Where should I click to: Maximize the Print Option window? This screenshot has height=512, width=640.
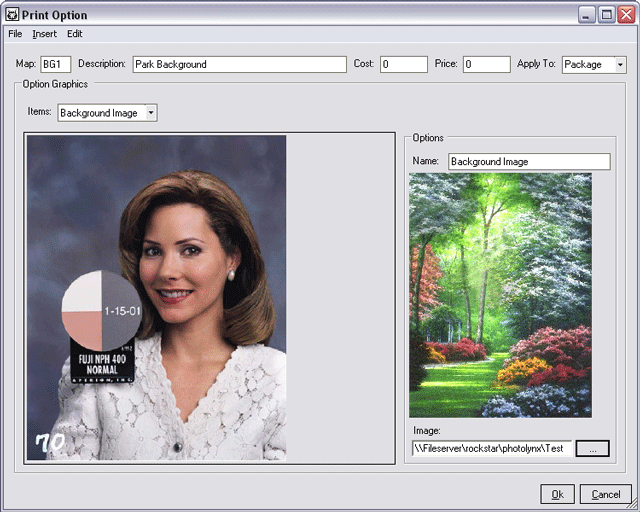click(606, 15)
